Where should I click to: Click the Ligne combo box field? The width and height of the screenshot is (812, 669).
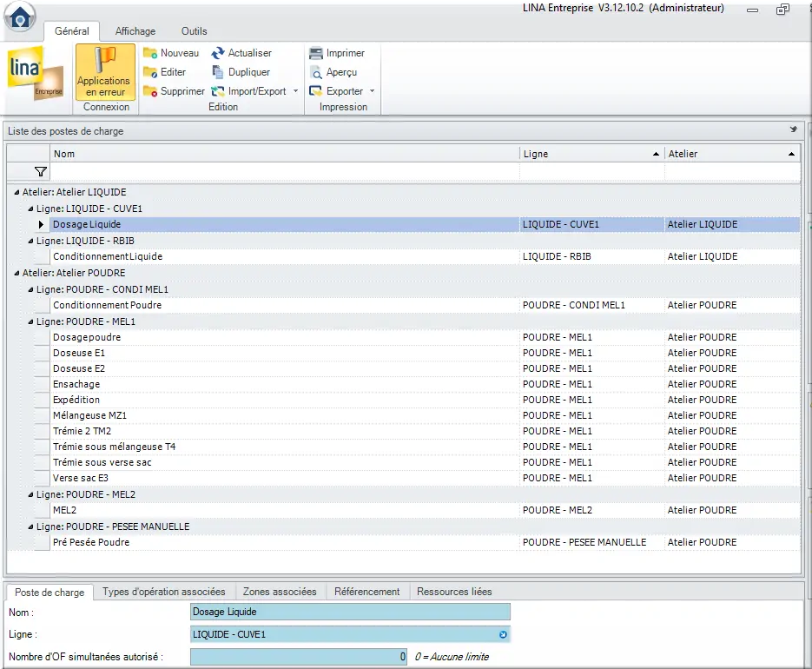coord(350,634)
